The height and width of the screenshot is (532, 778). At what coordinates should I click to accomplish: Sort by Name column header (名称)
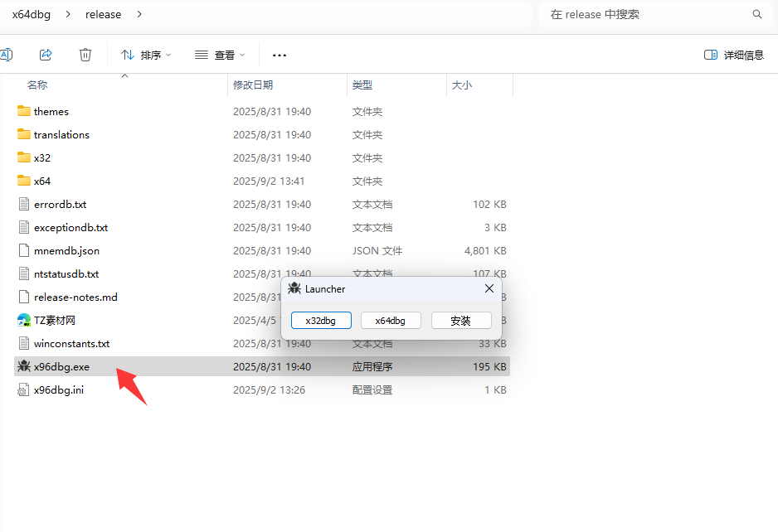click(37, 85)
